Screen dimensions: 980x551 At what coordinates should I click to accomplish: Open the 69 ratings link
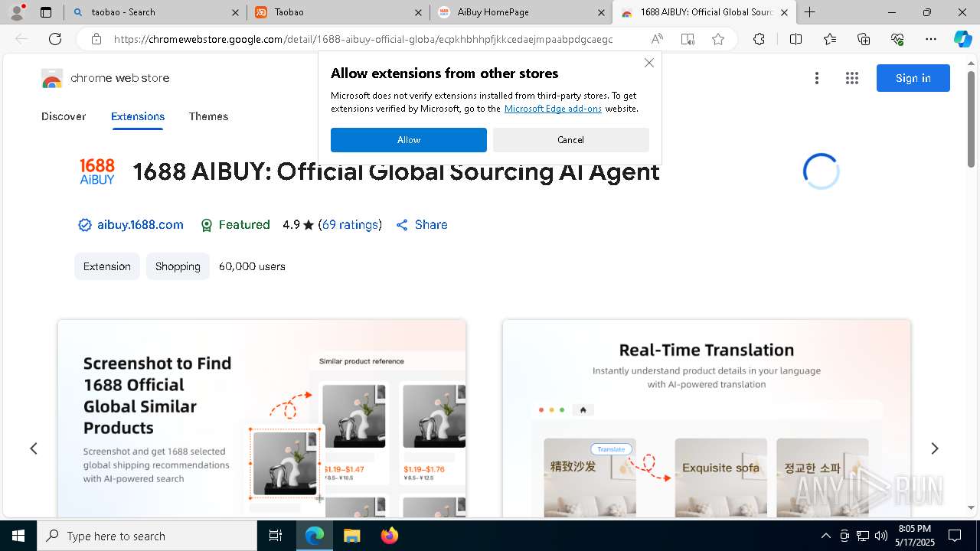tap(350, 225)
